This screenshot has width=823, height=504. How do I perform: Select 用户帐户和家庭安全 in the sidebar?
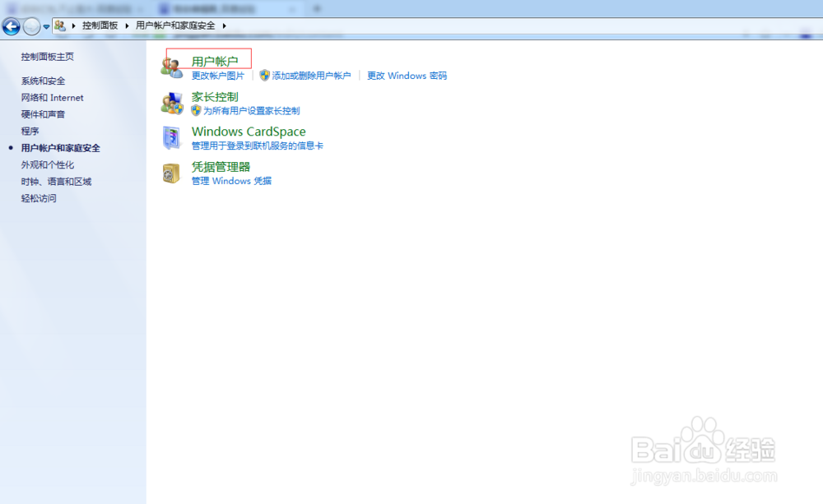click(60, 148)
